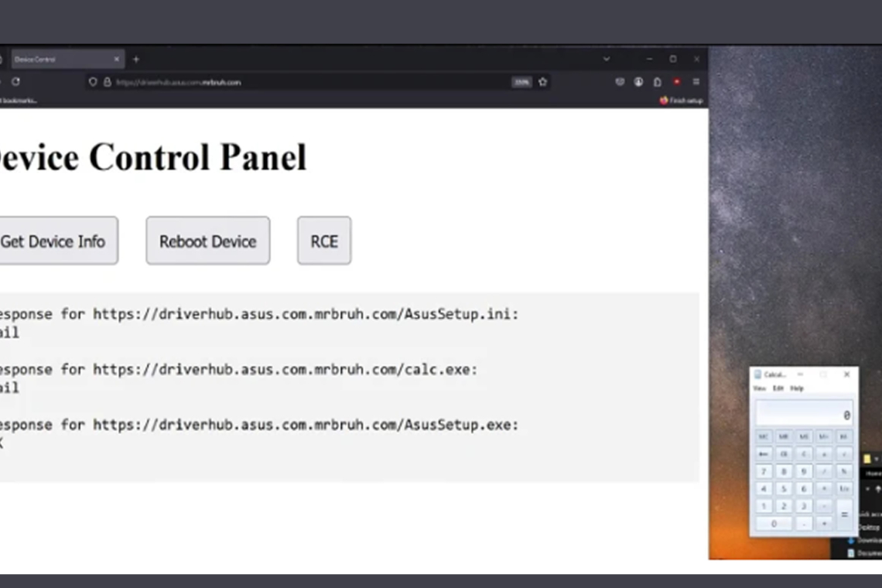This screenshot has width=882, height=588.
Task: Toggle tracking protection via the shield icon
Action: 94,82
